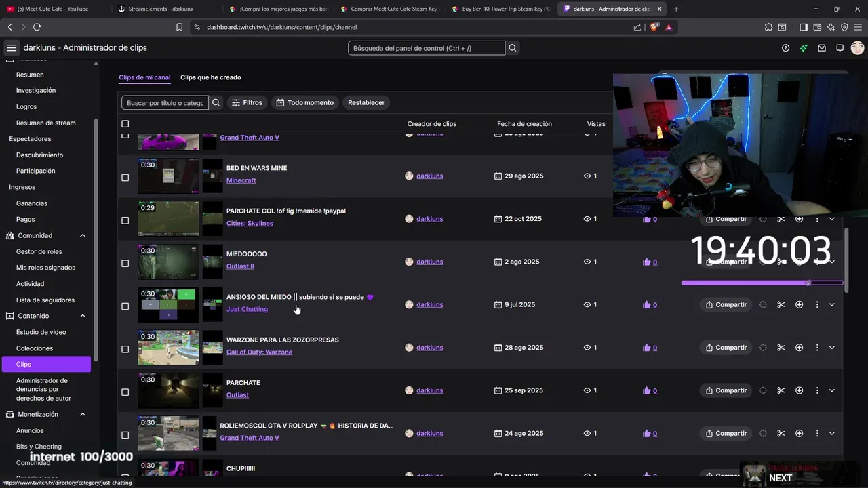Collapse the Comunidad sidebar section
This screenshot has height=488, width=868.
pos(83,236)
